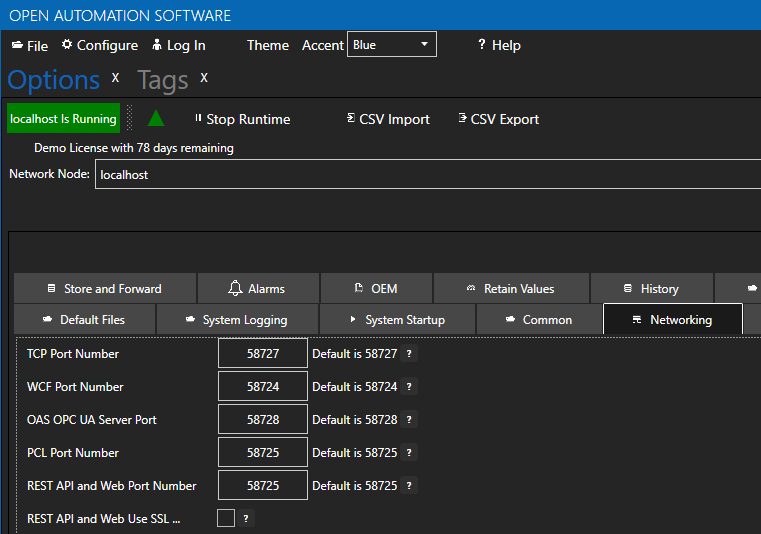
Task: Open the Help menu
Action: coord(499,45)
